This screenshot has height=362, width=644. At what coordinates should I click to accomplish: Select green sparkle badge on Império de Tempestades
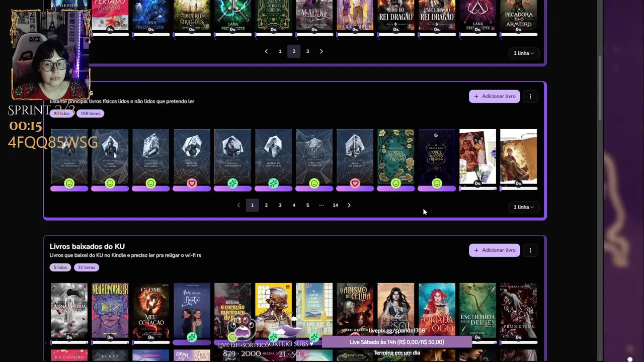tap(273, 184)
